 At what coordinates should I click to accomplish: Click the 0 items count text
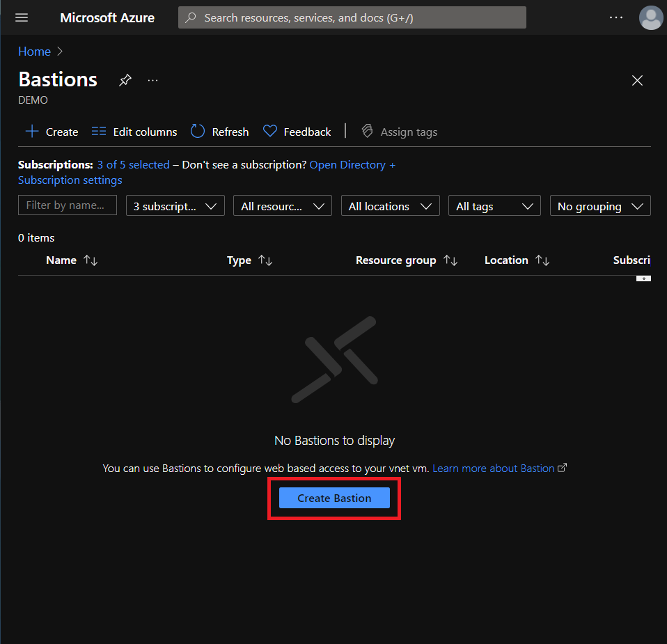pos(36,238)
